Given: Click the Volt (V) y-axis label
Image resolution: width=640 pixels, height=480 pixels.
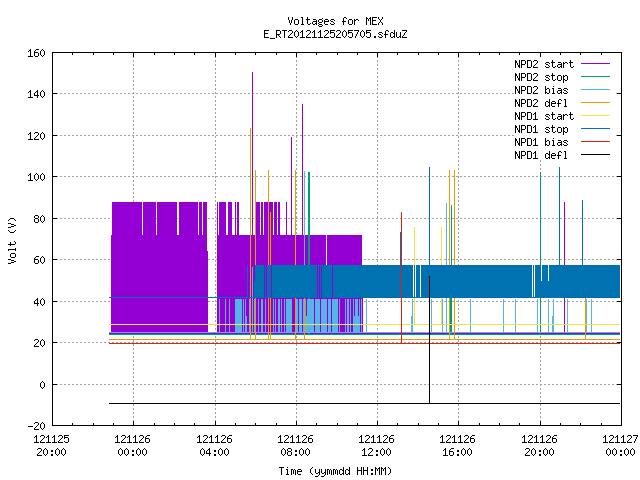Looking at the screenshot, I should pyautogui.click(x=12, y=240).
